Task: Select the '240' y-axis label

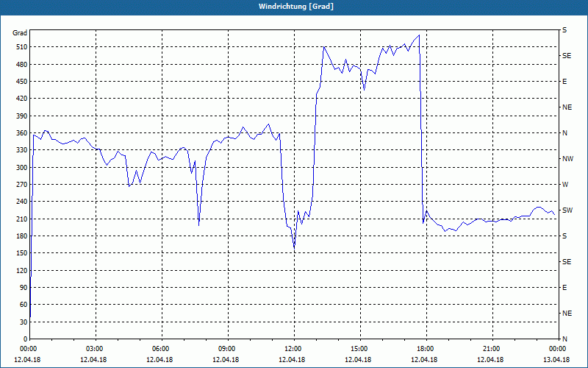Action: [x=22, y=202]
